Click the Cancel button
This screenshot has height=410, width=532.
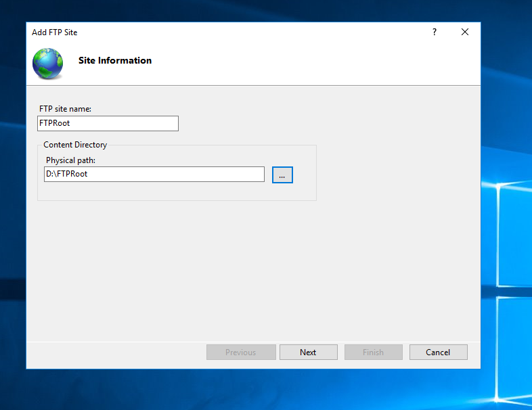439,352
